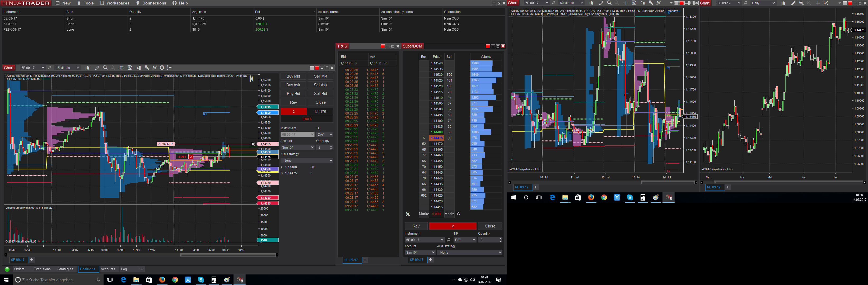Click Rev button in Chart Trader
This screenshot has width=868, height=285.
[x=293, y=103]
